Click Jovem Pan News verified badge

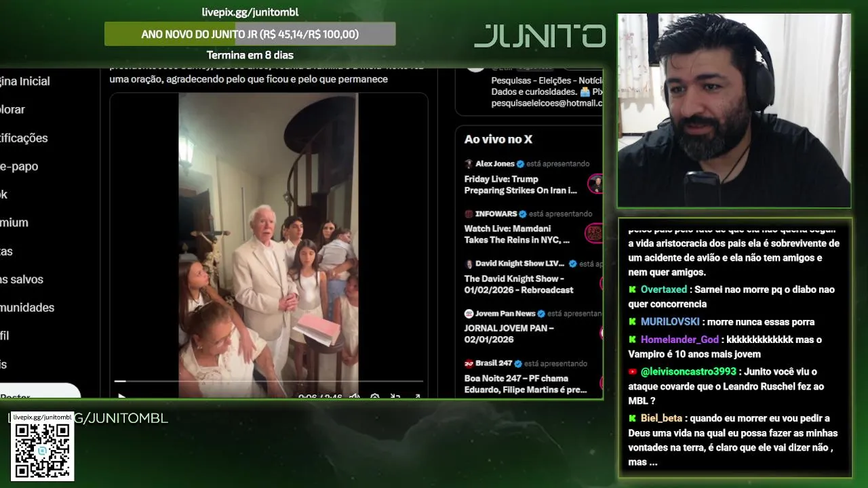coord(541,314)
